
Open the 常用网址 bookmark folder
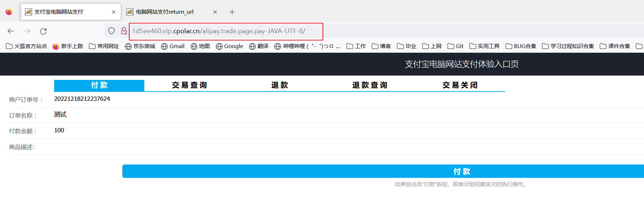(x=104, y=46)
